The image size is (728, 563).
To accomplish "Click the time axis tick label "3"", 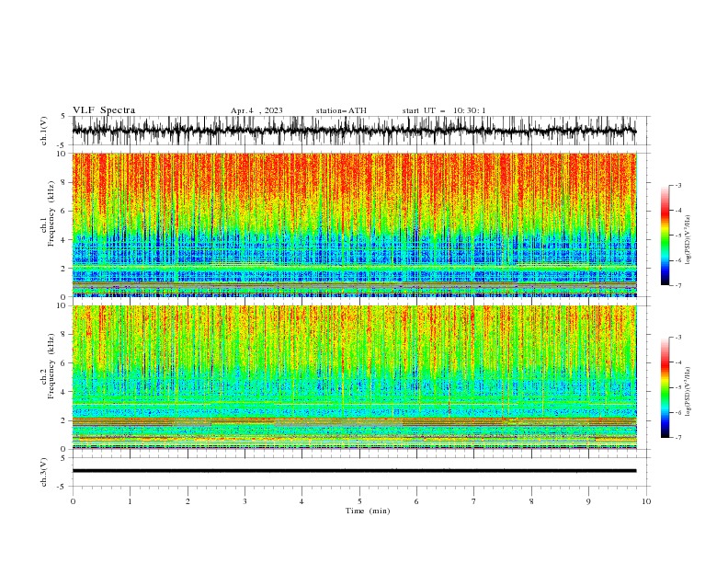I will [x=245, y=501].
